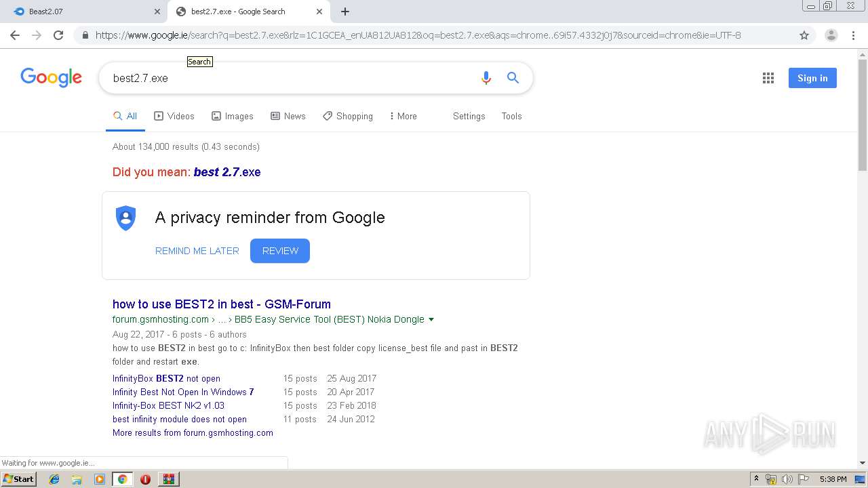Screen dimensions: 868x488
Task: Click the Google logo
Action: pos(51,77)
